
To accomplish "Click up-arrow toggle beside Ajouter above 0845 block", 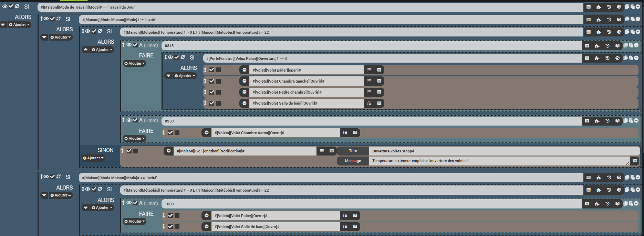I will [x=86, y=50].
